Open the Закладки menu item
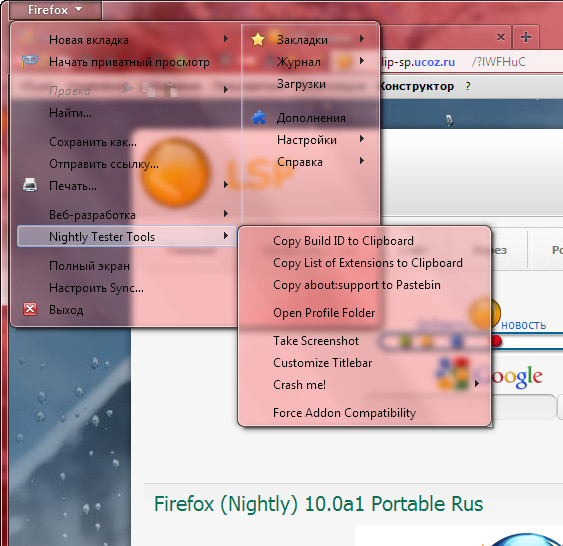563x546 pixels. tap(302, 40)
